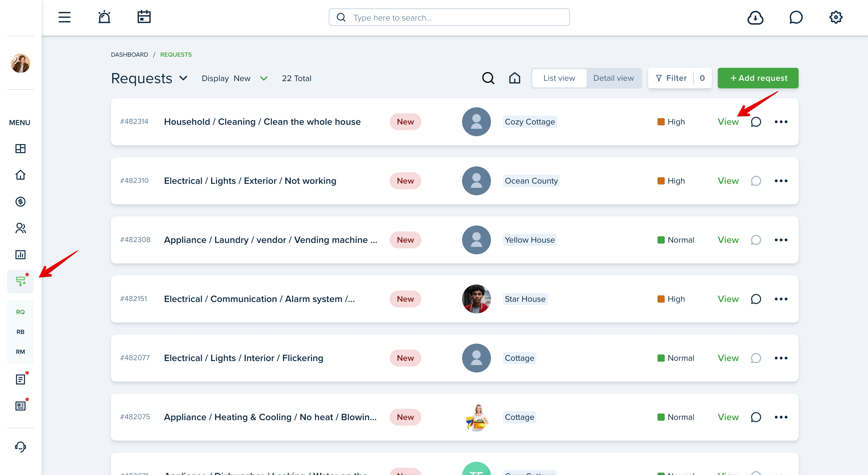Open the hamburger menu icon
Screen dimensions: 868x475
pyautogui.click(x=64, y=17)
